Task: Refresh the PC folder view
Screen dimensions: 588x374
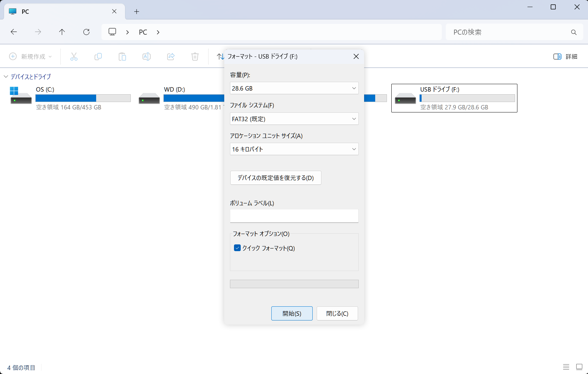Action: pyautogui.click(x=86, y=32)
